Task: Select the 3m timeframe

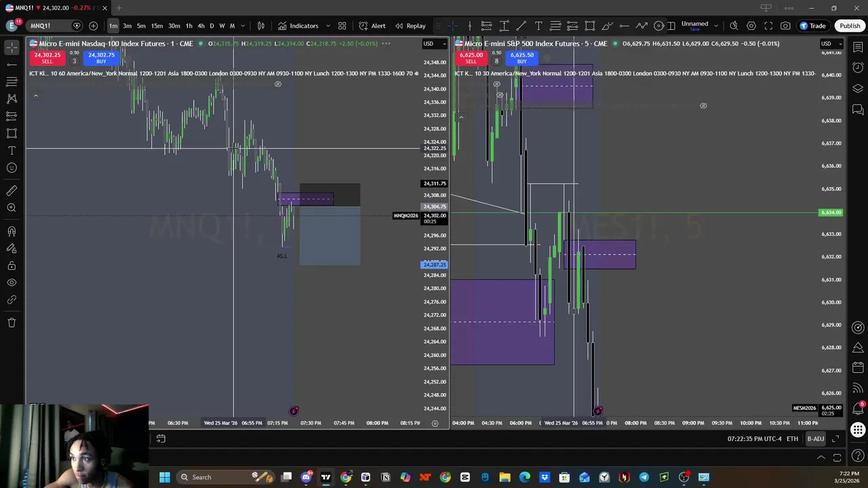Action: [127, 26]
